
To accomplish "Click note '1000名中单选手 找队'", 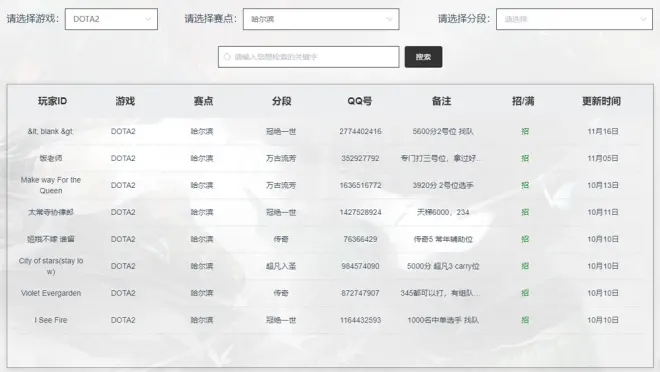I will tap(443, 320).
